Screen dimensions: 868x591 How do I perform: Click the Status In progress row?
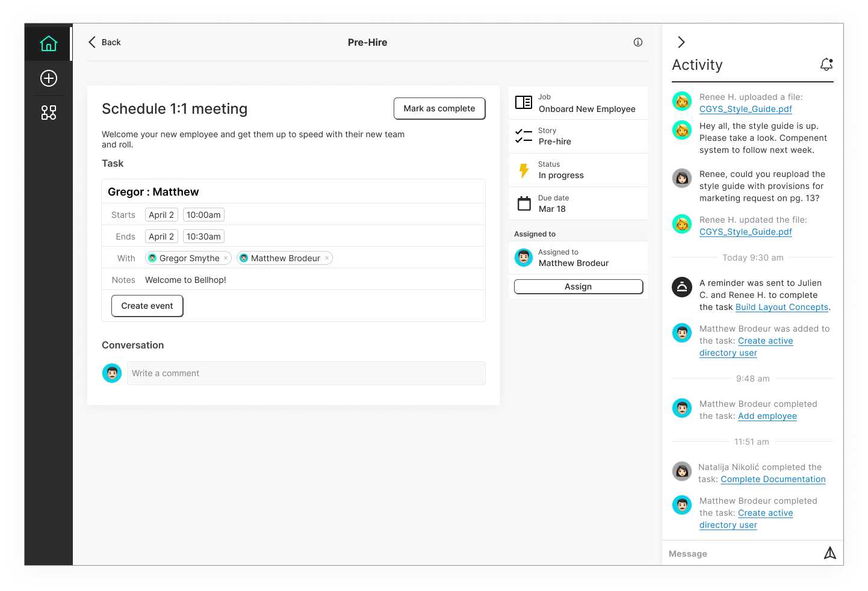click(578, 170)
